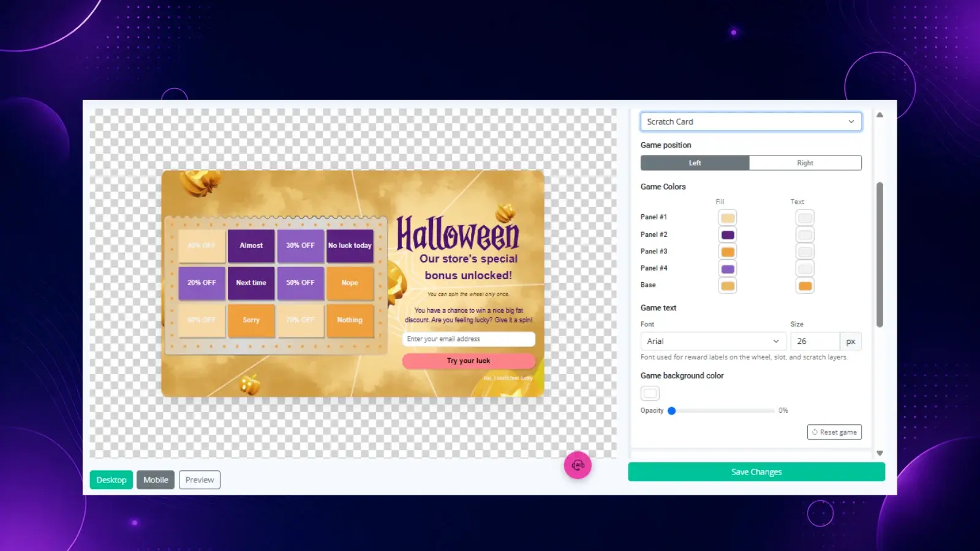The width and height of the screenshot is (980, 551).
Task: Click the 'Nope' scratch card tile
Action: (350, 283)
